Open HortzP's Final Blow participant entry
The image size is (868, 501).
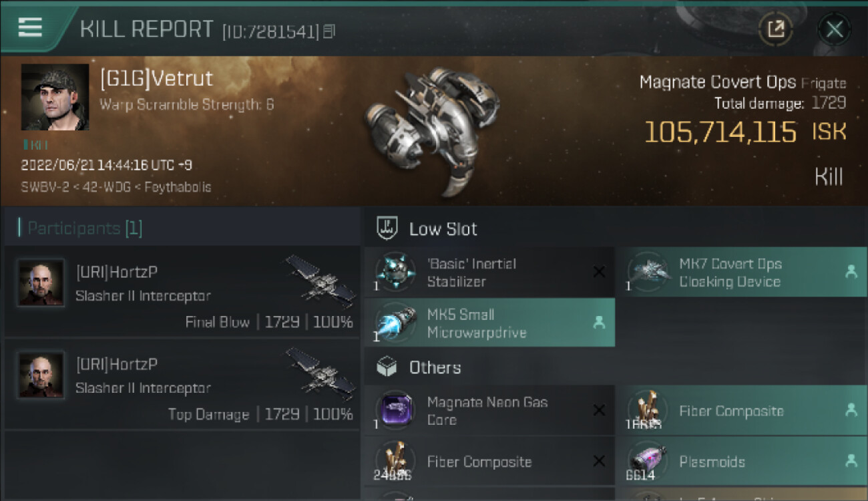coord(182,292)
